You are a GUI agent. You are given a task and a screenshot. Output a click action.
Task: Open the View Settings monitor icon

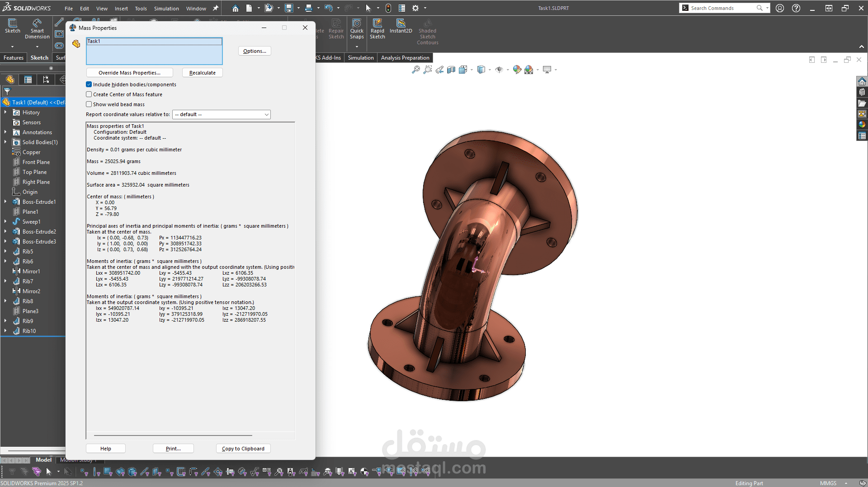tap(547, 70)
